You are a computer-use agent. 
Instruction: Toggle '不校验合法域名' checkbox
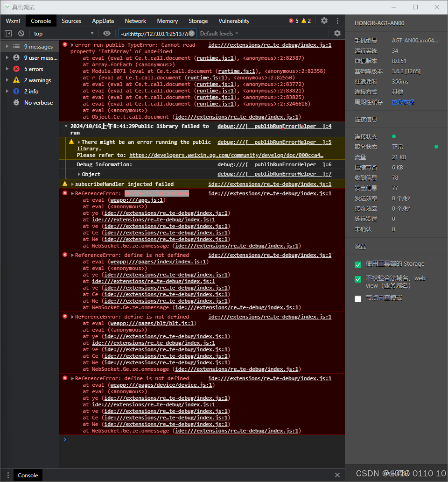click(358, 279)
